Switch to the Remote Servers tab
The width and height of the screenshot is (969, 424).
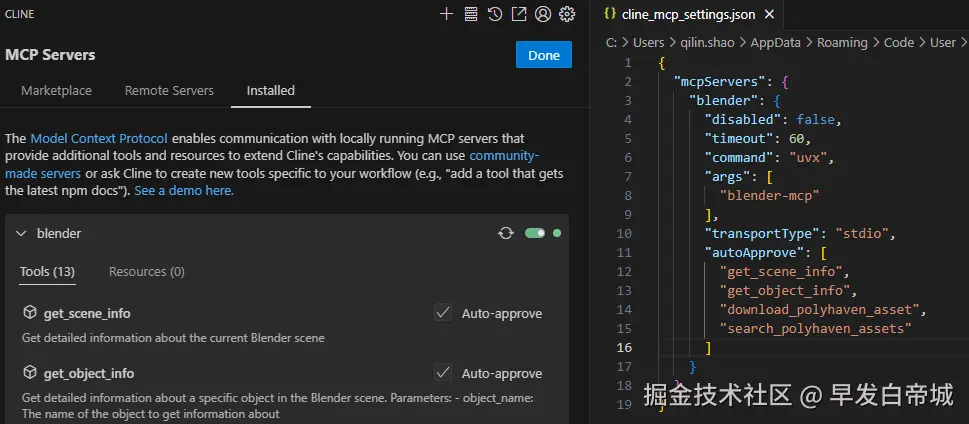tap(169, 90)
